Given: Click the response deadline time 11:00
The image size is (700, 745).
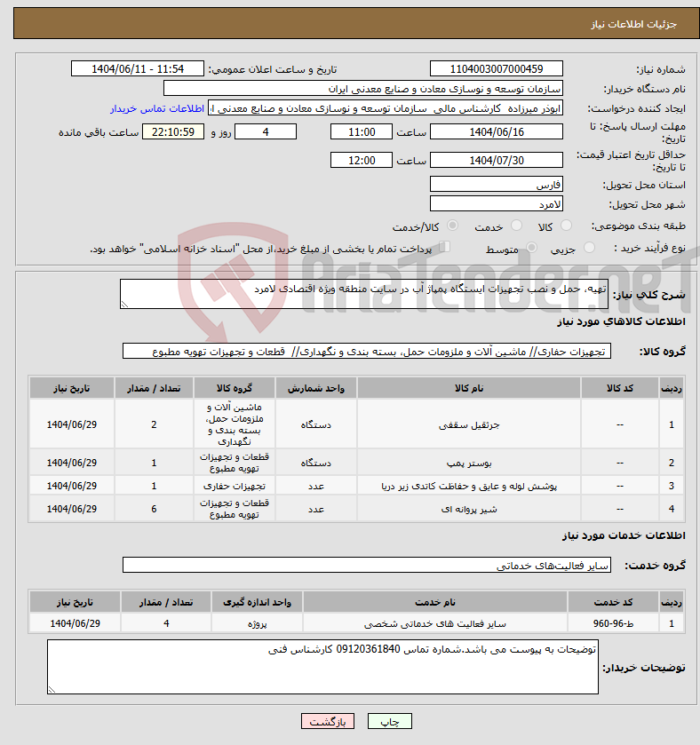Looking at the screenshot, I should pos(362,132).
